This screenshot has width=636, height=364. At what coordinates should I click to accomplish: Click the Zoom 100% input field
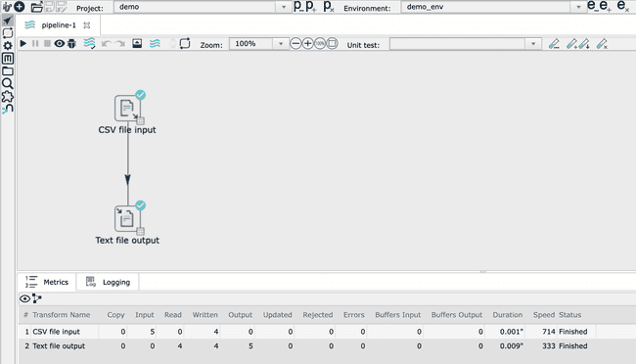tap(251, 44)
